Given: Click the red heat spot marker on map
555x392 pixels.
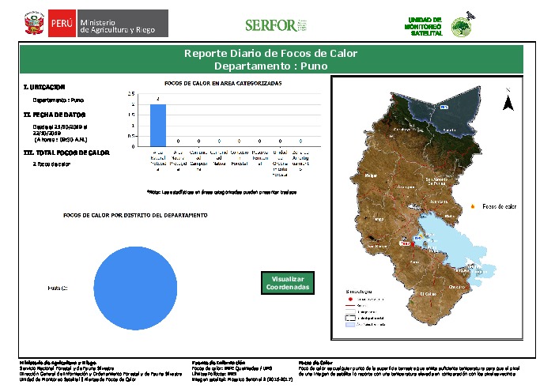Looking at the screenshot, I should [x=412, y=244].
